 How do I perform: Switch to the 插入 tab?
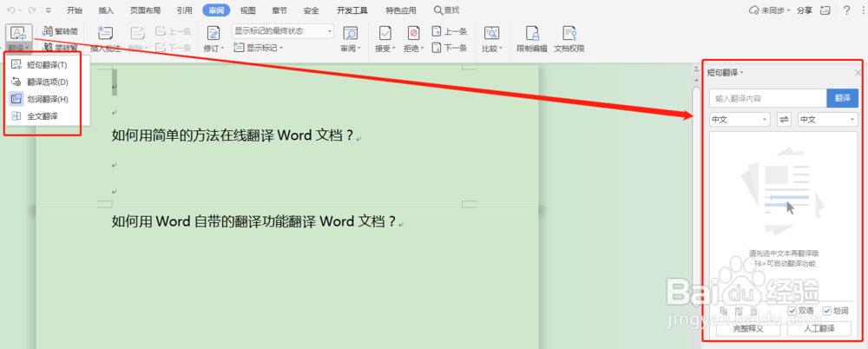pos(106,10)
